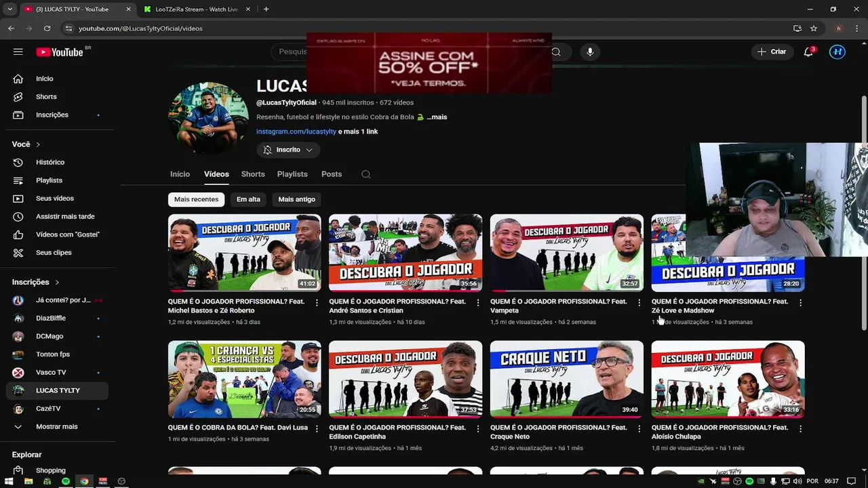Open André Santos e Cristian video thumbnail
Viewport: 868px width, 488px height.
(406, 253)
